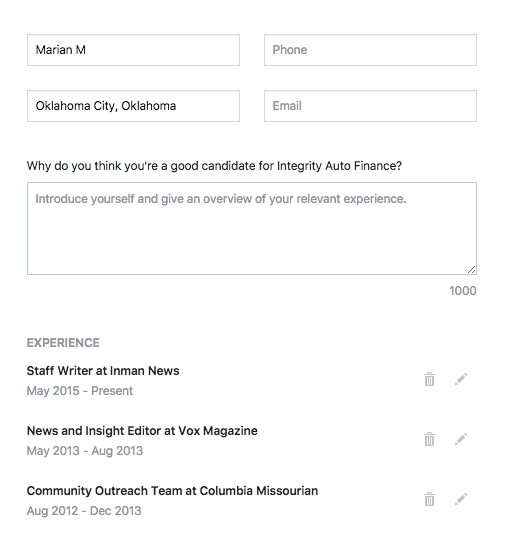Select Staff Writer at Inman News title
This screenshot has width=508, height=537.
tap(103, 371)
